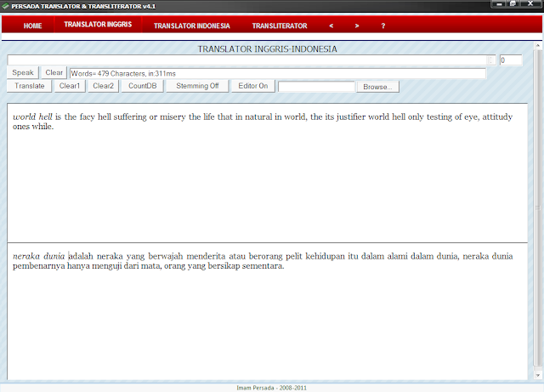Click the Words/Characters status field

click(x=278, y=73)
